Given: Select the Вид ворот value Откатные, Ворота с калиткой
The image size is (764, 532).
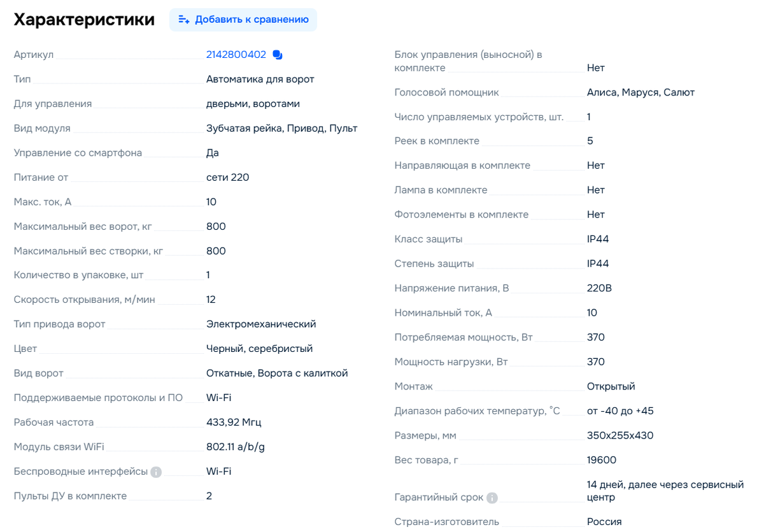Looking at the screenshot, I should pos(277,373).
